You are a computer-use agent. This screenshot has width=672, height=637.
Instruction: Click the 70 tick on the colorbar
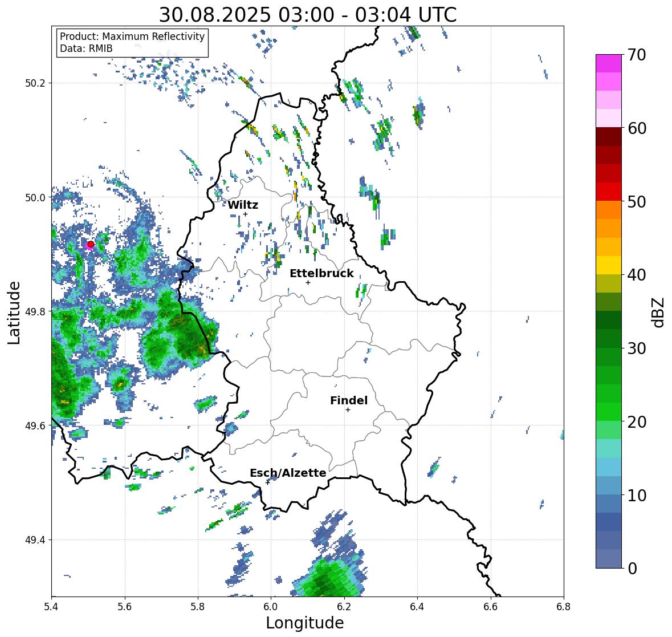pyautogui.click(x=637, y=55)
